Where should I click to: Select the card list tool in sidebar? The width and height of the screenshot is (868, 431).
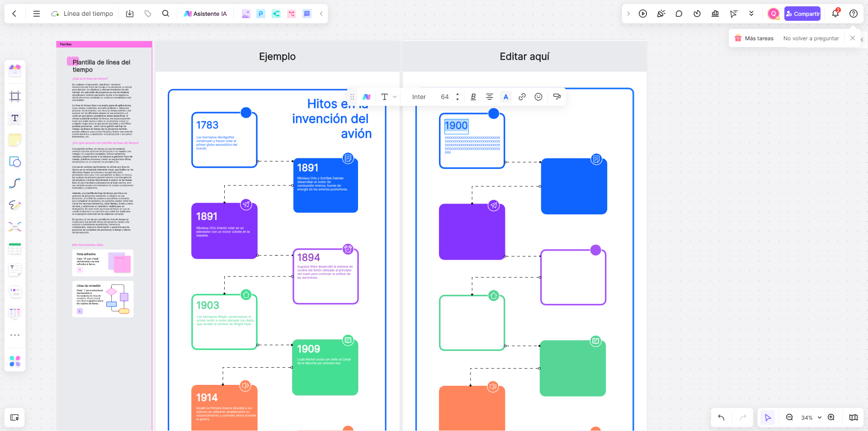click(15, 292)
